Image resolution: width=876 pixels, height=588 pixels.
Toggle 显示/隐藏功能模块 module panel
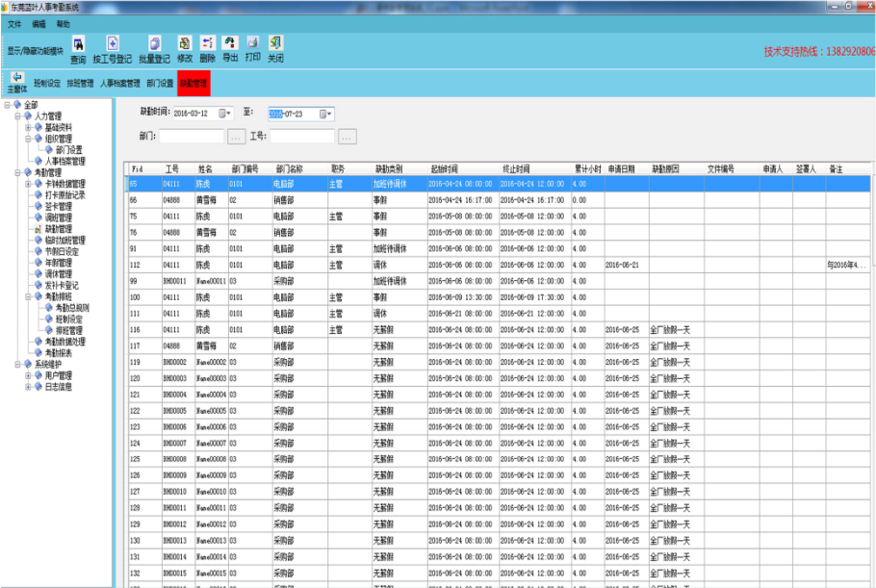click(36, 51)
